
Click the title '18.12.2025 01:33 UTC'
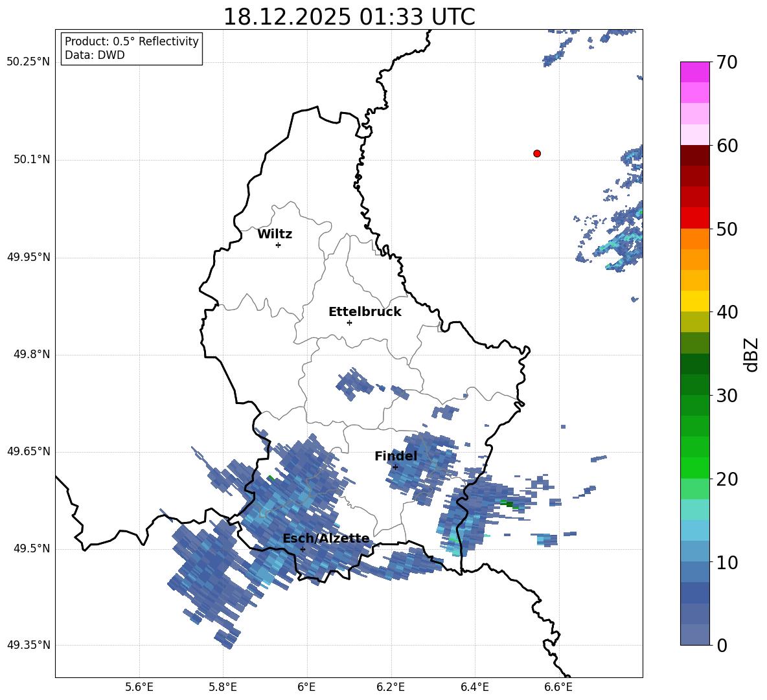[349, 17]
